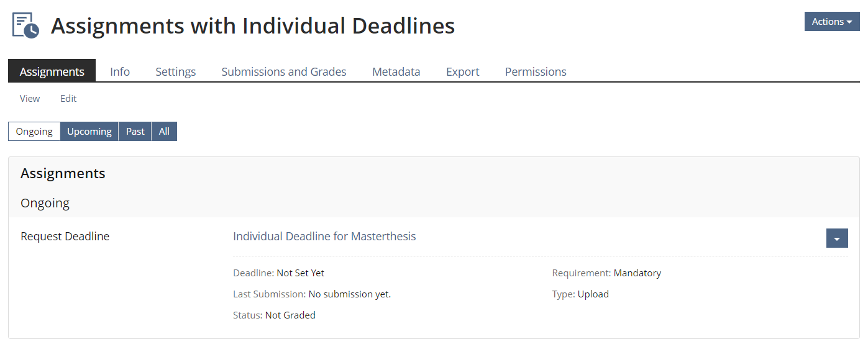The height and width of the screenshot is (357, 868).
Task: Open the Actions dropdown menu
Action: (831, 22)
